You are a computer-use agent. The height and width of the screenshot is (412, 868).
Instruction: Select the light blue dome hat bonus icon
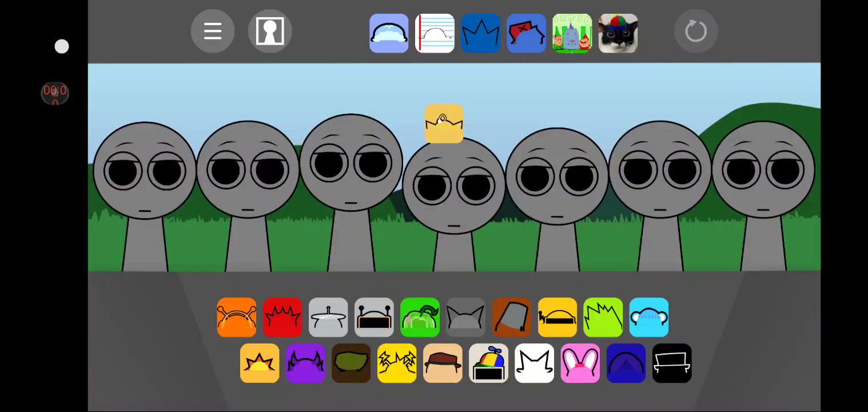(x=389, y=33)
